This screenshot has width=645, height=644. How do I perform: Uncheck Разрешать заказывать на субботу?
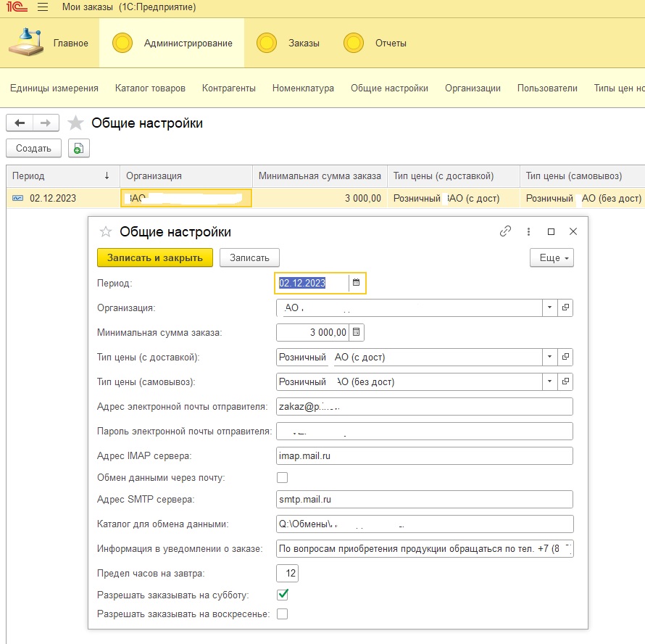tap(283, 595)
